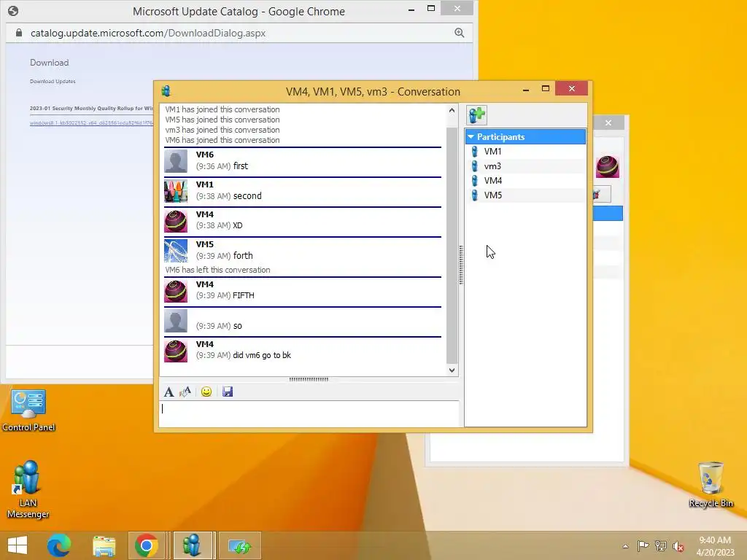
Task: Collapse the Participants list header
Action: point(525,136)
